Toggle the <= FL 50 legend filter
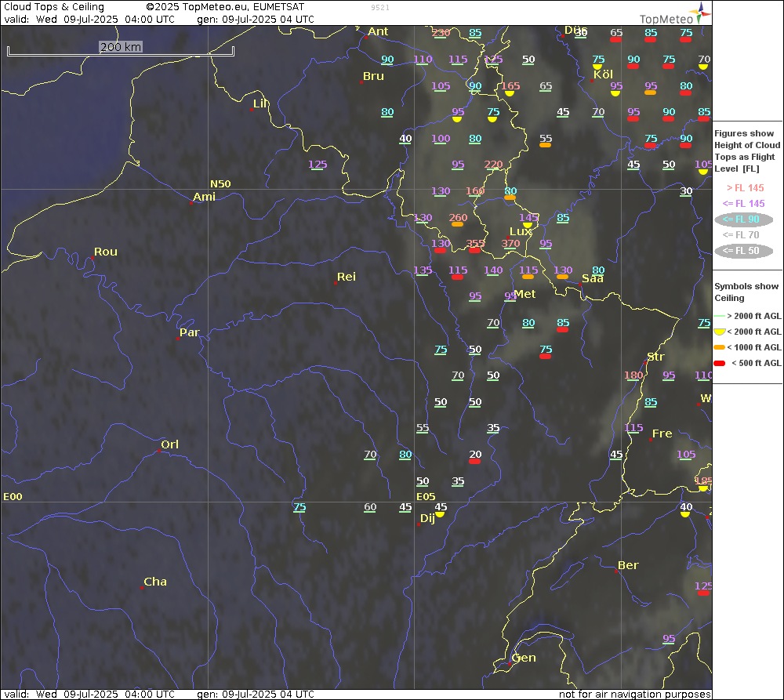This screenshot has height=700, width=784. pyautogui.click(x=744, y=251)
